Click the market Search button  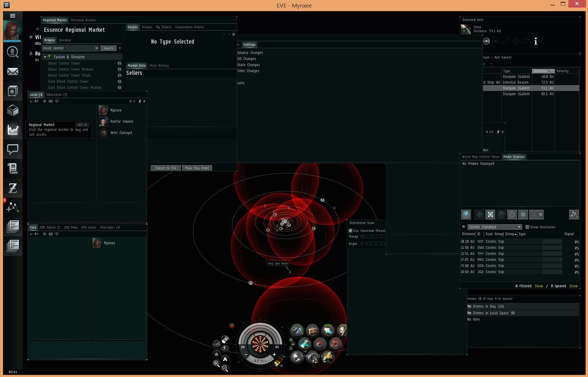click(108, 48)
